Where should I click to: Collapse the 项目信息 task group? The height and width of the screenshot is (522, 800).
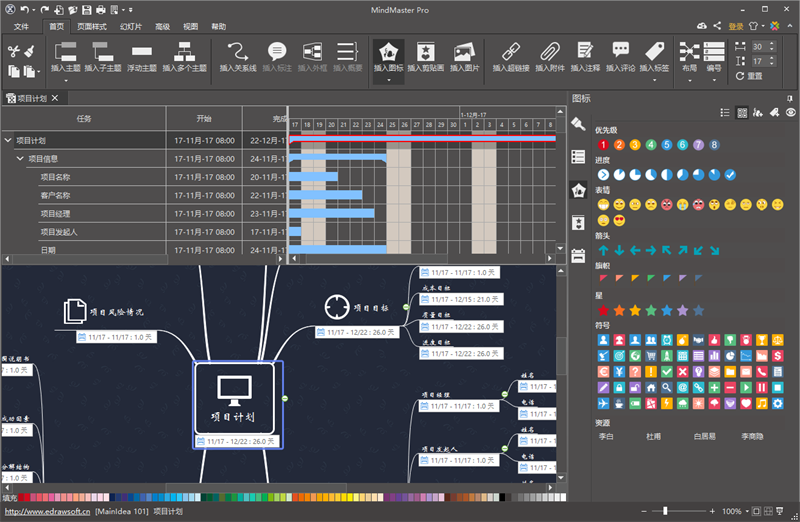point(20,158)
